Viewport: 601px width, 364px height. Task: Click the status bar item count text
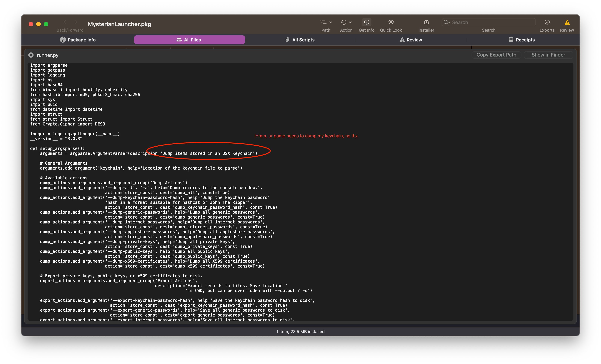(x=300, y=332)
